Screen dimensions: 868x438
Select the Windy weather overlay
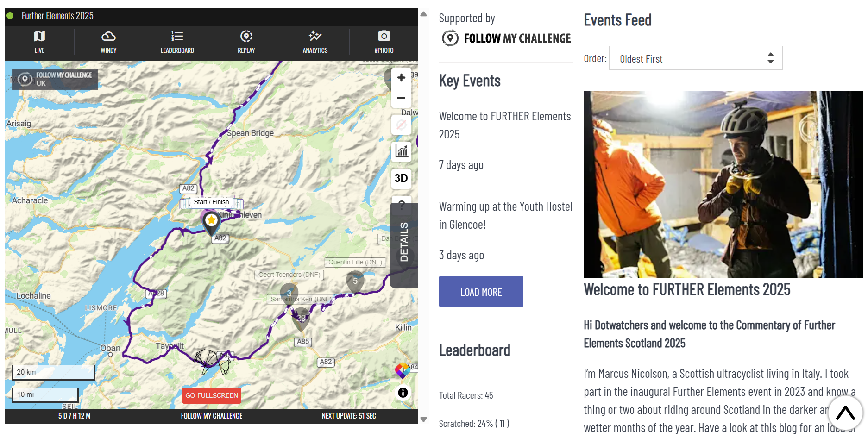pyautogui.click(x=108, y=42)
